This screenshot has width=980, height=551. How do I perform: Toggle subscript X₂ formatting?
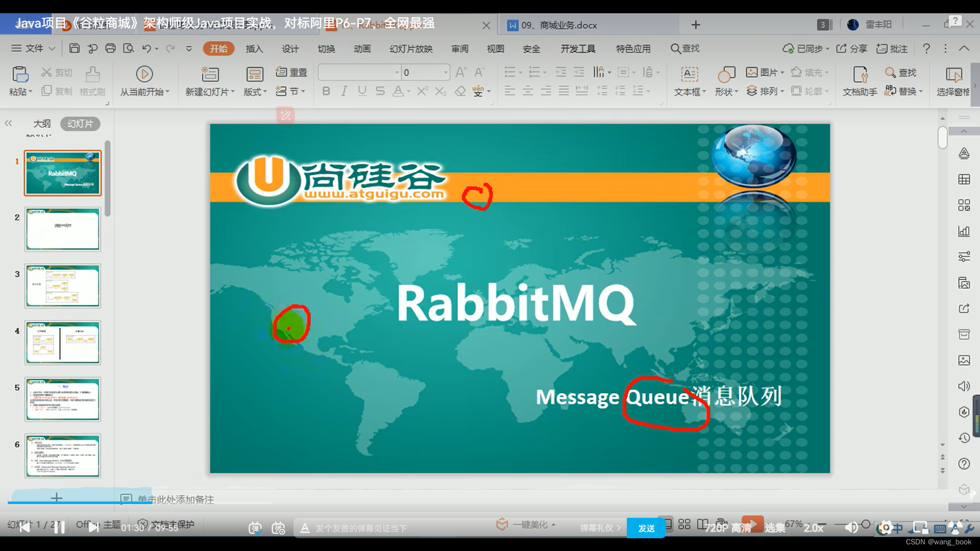pos(440,91)
